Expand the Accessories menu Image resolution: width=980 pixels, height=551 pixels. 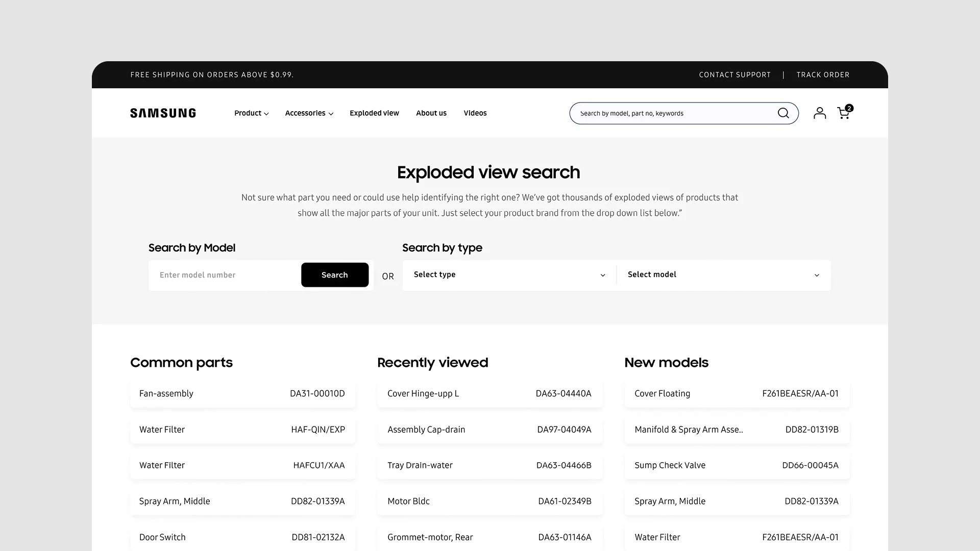309,113
